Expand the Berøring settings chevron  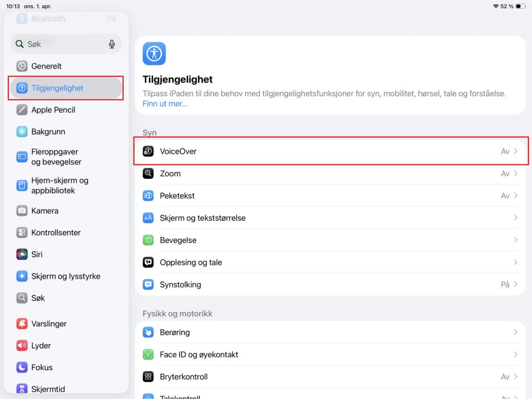515,332
